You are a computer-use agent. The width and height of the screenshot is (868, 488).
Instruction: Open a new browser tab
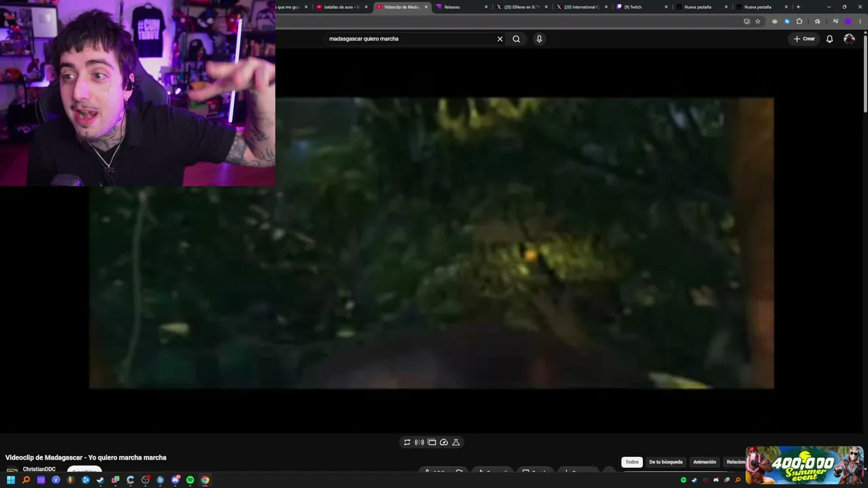[x=798, y=7]
